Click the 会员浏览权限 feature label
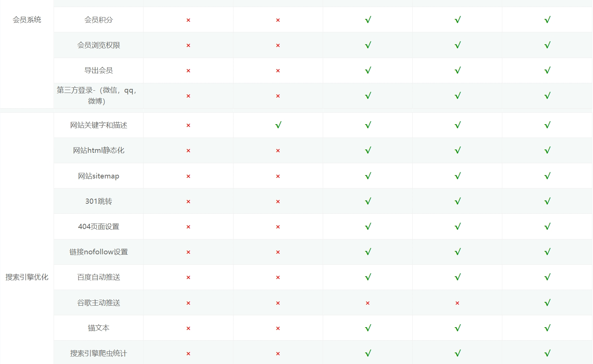Screen dimensions: 593x364 click(x=99, y=45)
